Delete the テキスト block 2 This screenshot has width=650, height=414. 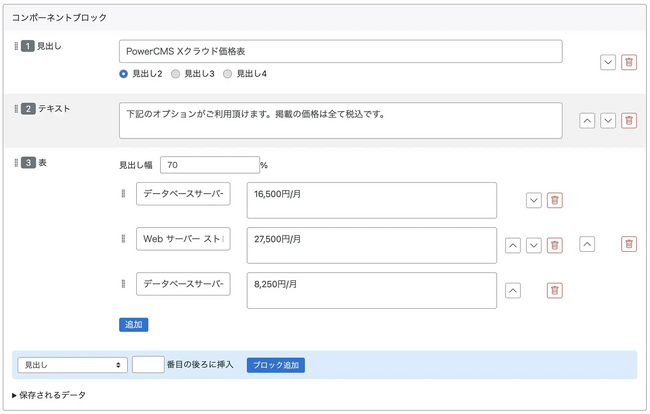click(628, 121)
